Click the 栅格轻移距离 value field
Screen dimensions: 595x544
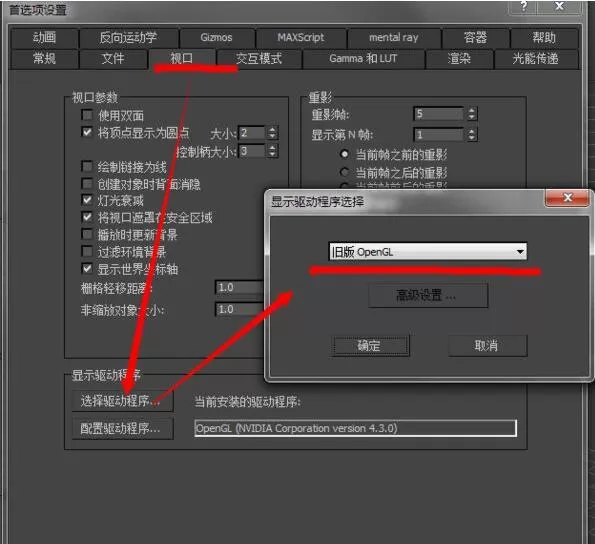239,288
